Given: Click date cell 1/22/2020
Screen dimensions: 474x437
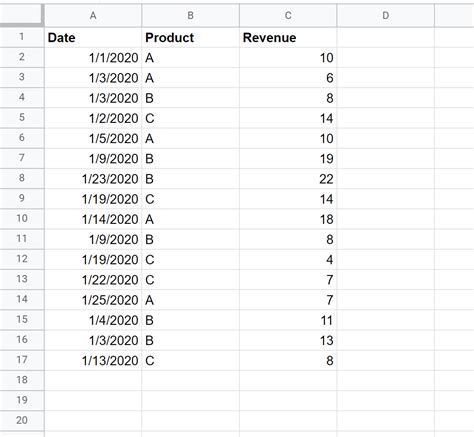Looking at the screenshot, I should pyautogui.click(x=93, y=280).
